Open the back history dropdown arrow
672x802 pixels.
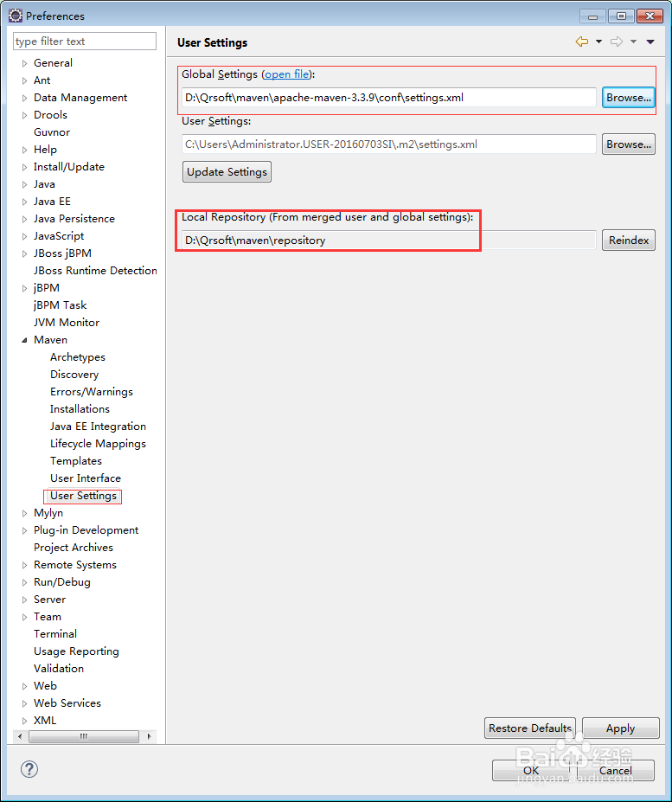point(598,42)
